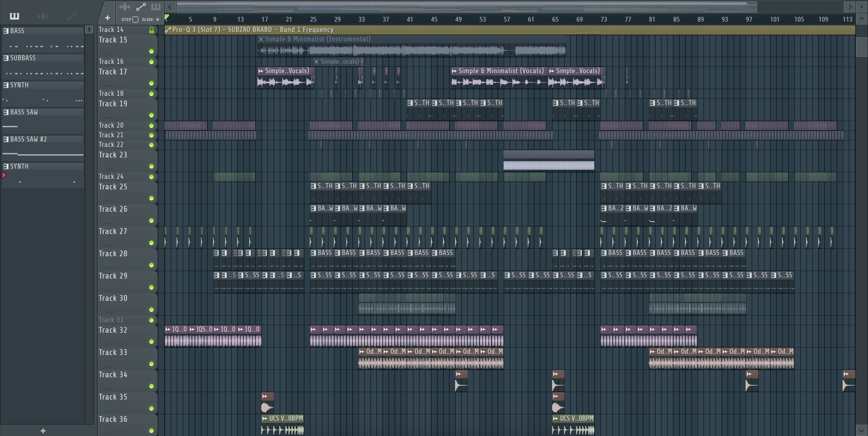Viewport: 868px width, 436px height.
Task: Click the red play marker in the picker panel
Action: (x=4, y=175)
